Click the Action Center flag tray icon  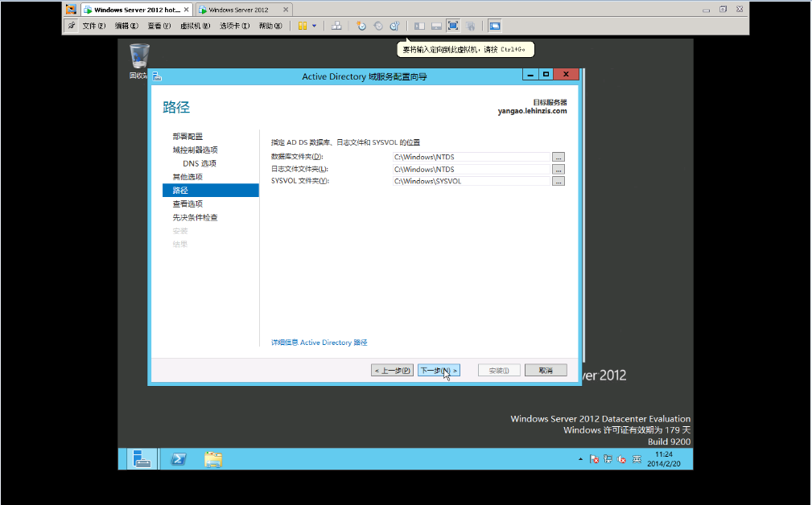[595, 459]
